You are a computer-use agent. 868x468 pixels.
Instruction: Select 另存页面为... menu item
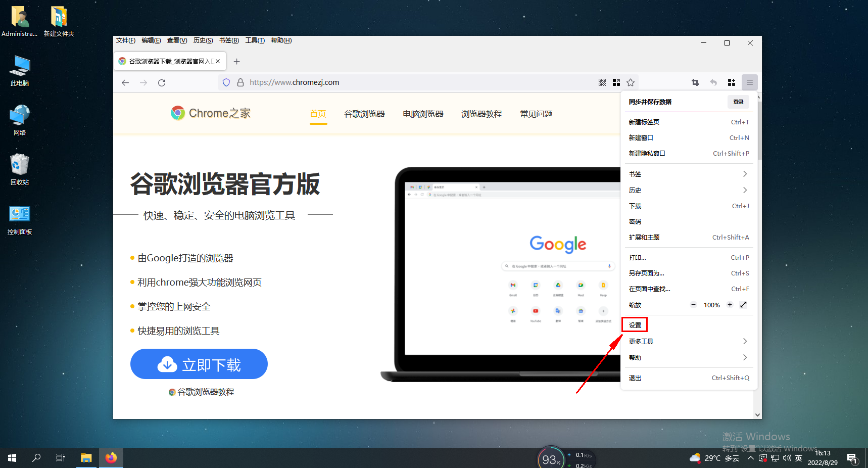click(689, 273)
